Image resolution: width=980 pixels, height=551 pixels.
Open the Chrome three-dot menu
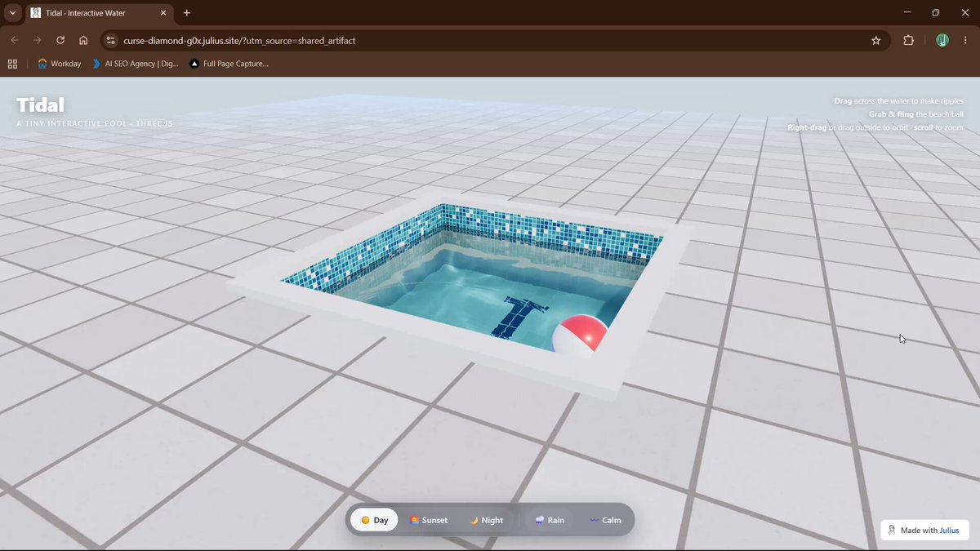pyautogui.click(x=966, y=40)
